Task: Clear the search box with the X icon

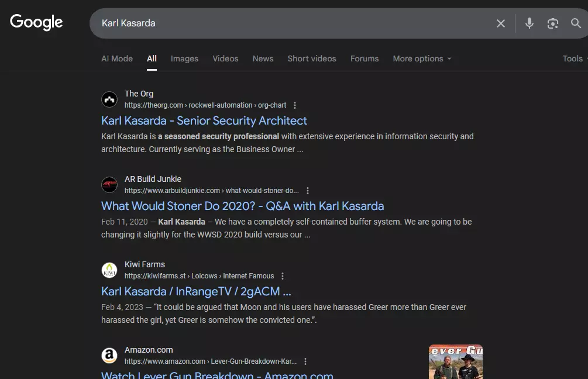Action: (501, 23)
